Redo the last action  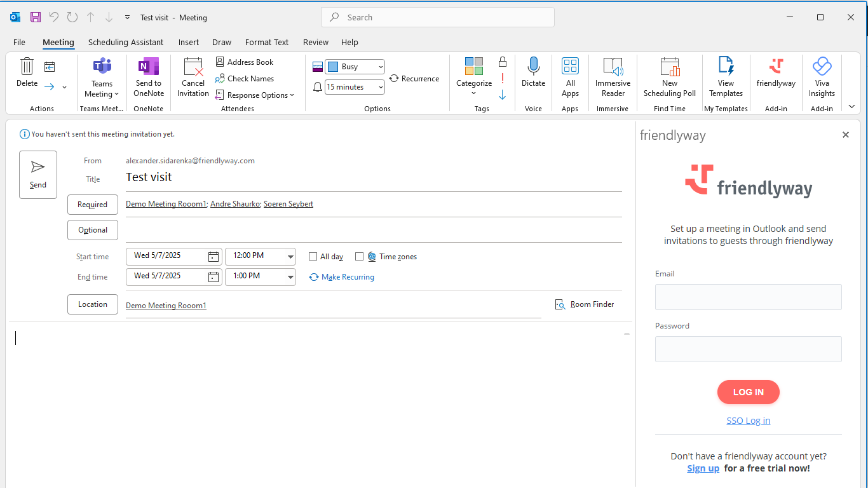click(72, 17)
